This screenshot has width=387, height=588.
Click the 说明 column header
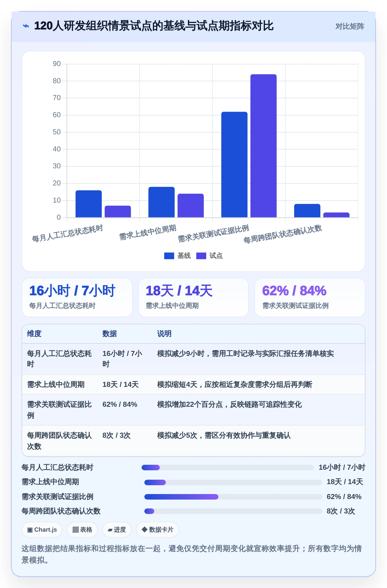tap(164, 334)
